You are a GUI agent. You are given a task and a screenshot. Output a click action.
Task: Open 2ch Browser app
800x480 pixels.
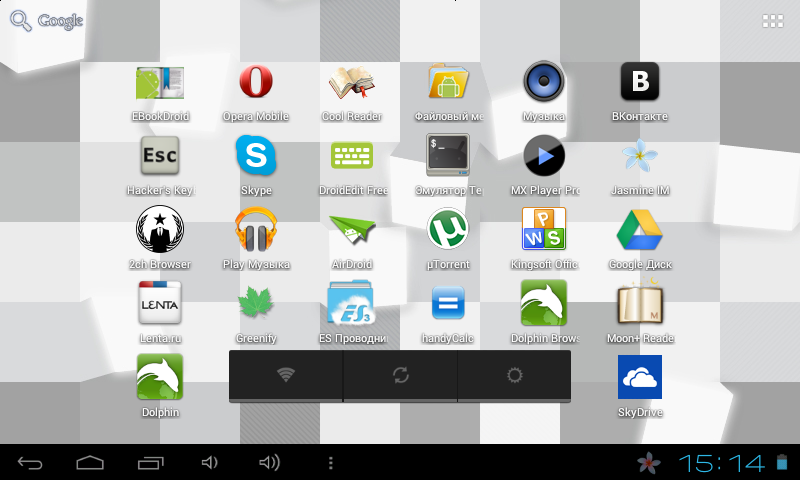[160, 229]
